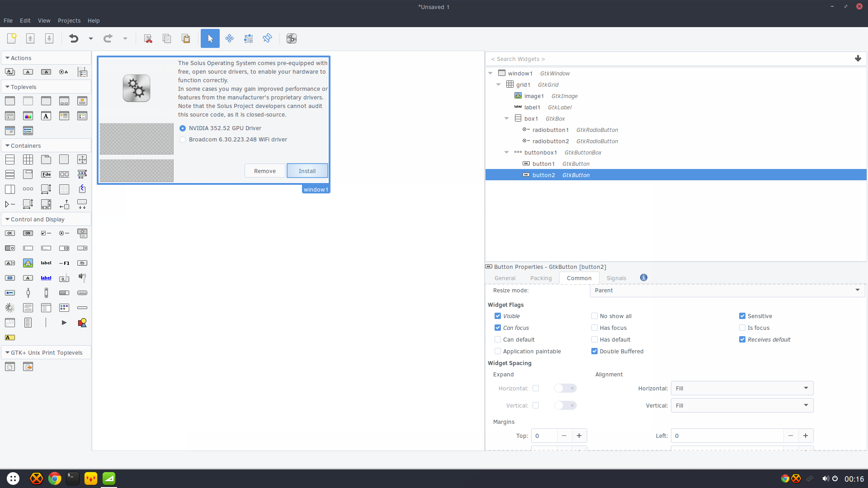Uncheck the Visible widget flag
Image resolution: width=868 pixels, height=488 pixels.
click(498, 316)
